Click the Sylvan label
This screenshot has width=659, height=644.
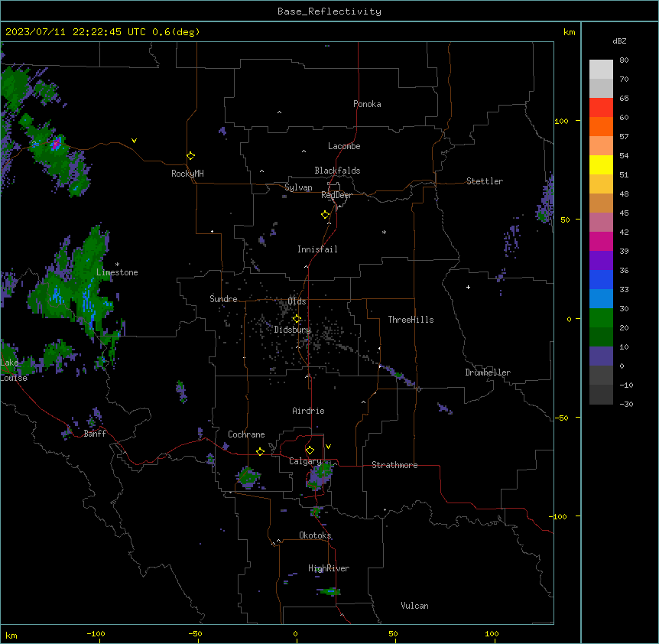coord(298,187)
